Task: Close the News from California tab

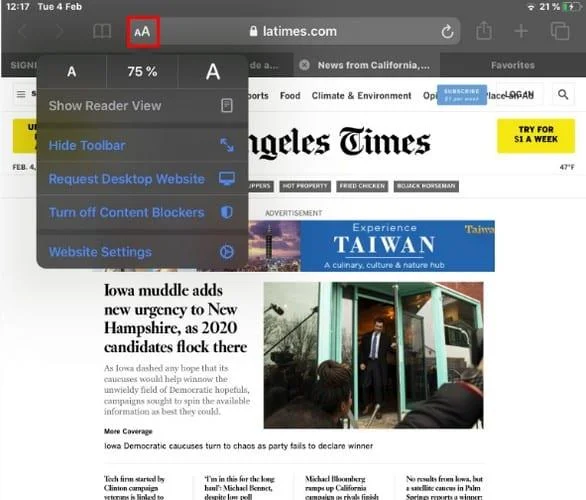Action: coord(305,65)
